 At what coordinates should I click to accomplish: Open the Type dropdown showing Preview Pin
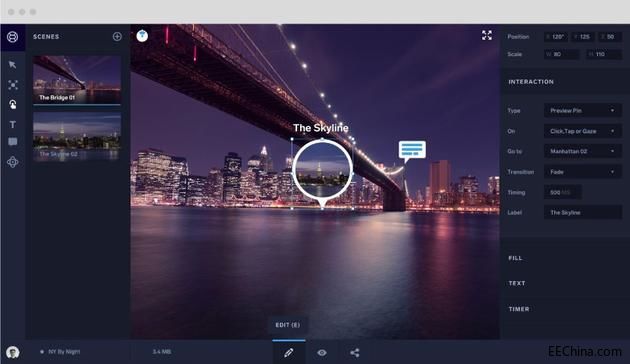point(583,110)
